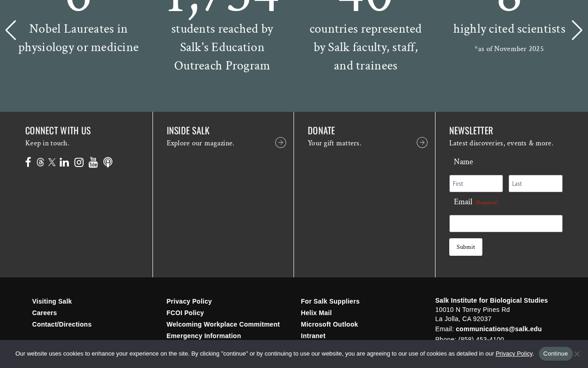Visit Salk's X (Twitter) profile icon
This screenshot has width=588, height=368.
point(52,162)
